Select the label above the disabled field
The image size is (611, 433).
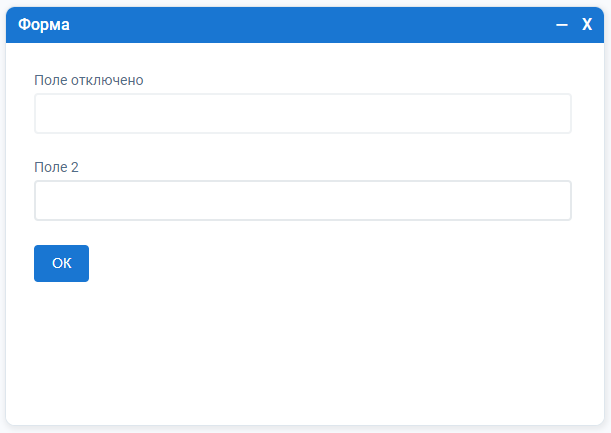89,80
